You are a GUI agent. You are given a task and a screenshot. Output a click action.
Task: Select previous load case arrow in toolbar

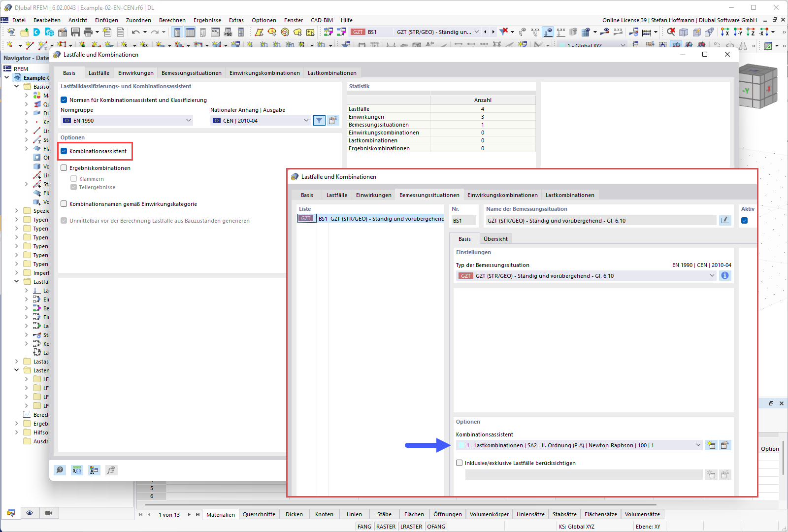486,32
